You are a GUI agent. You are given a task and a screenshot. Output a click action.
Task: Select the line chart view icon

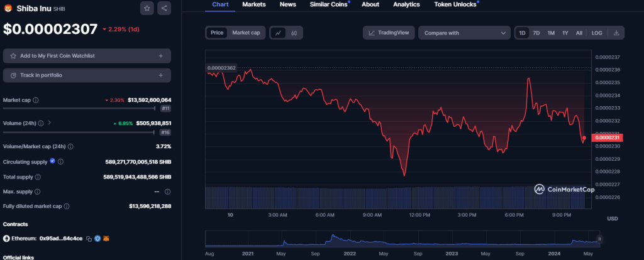tap(278, 33)
